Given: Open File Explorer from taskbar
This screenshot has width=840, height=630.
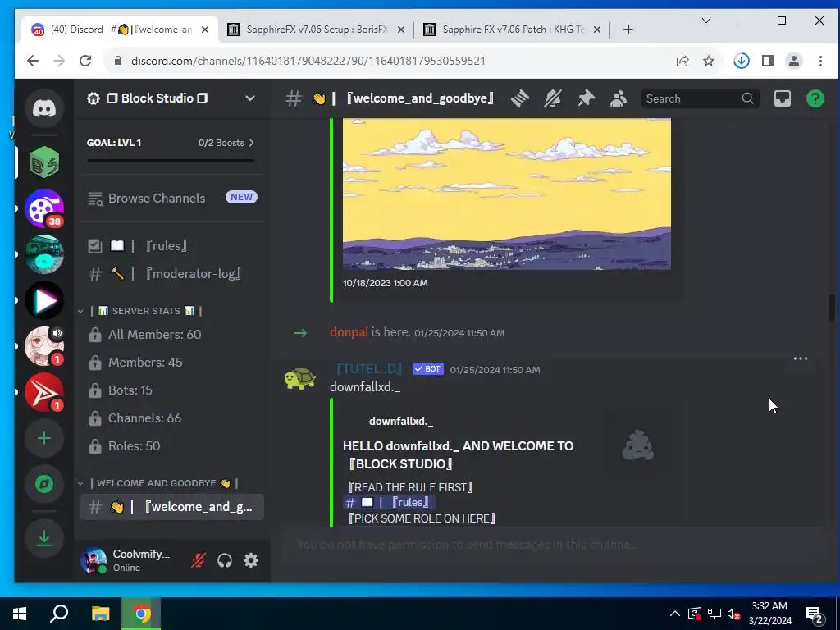Looking at the screenshot, I should (x=100, y=614).
